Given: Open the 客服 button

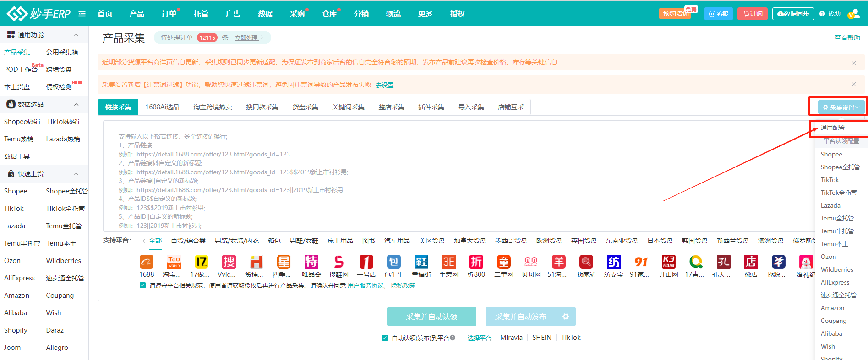Looking at the screenshot, I should [719, 14].
